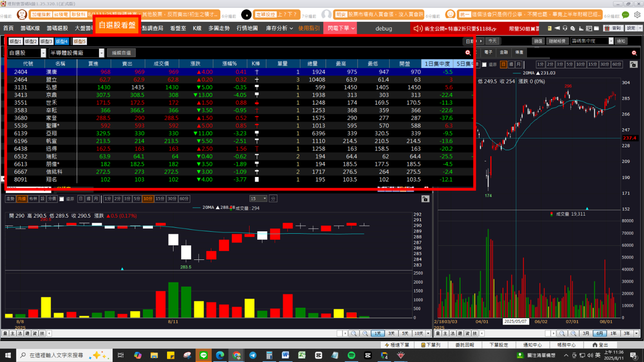
Task: Click the 總量 column header
Action: point(313,64)
